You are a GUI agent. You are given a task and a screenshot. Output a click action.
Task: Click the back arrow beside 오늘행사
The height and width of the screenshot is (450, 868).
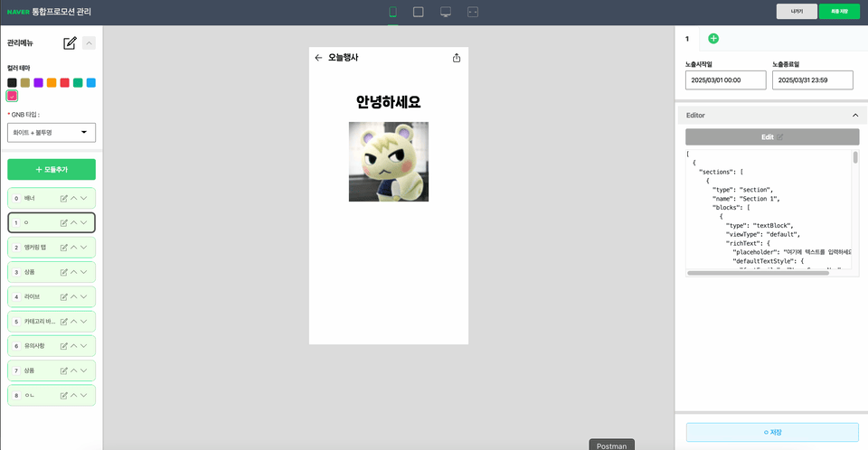point(318,58)
